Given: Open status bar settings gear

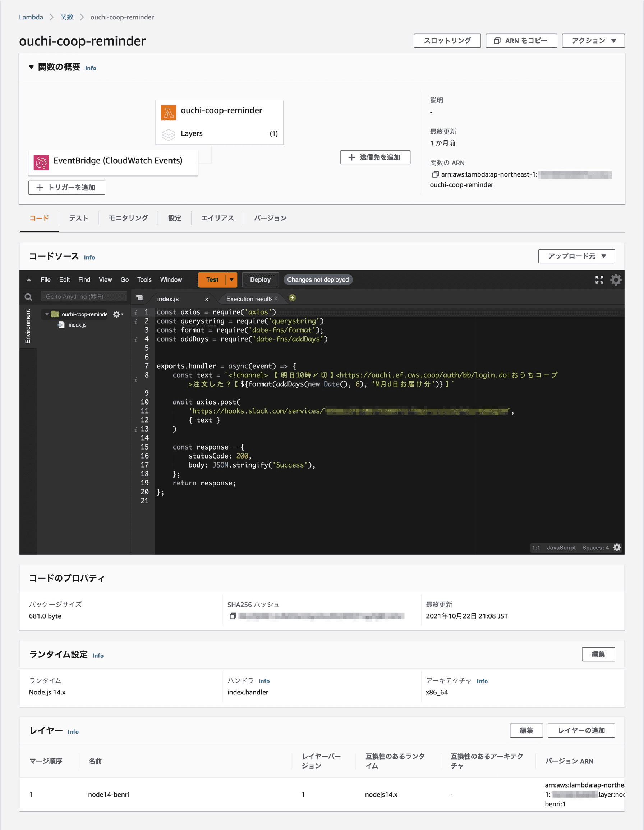Looking at the screenshot, I should [x=617, y=548].
